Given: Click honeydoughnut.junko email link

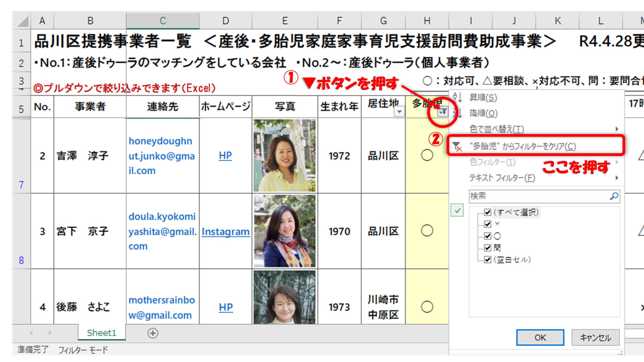Looking at the screenshot, I should [x=162, y=156].
